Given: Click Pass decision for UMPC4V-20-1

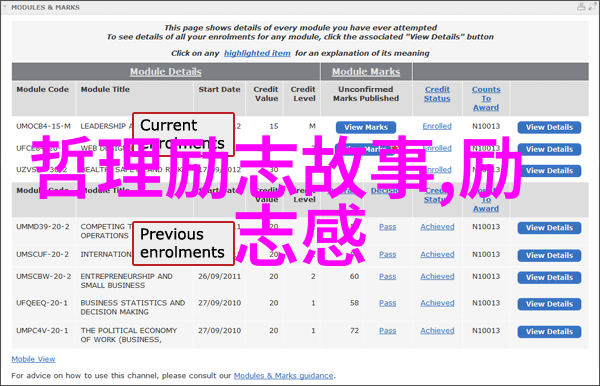Looking at the screenshot, I should pyautogui.click(x=388, y=331).
